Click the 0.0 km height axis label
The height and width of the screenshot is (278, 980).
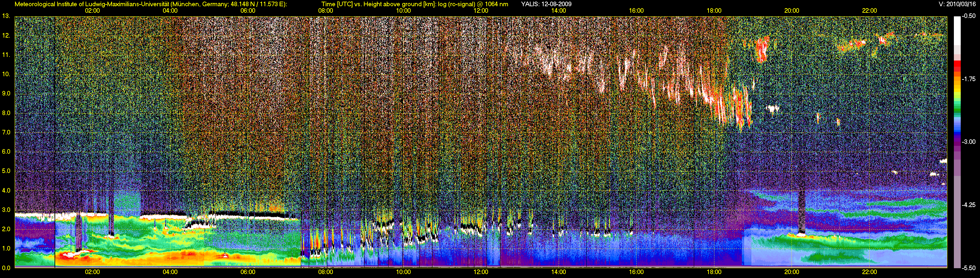6,268
